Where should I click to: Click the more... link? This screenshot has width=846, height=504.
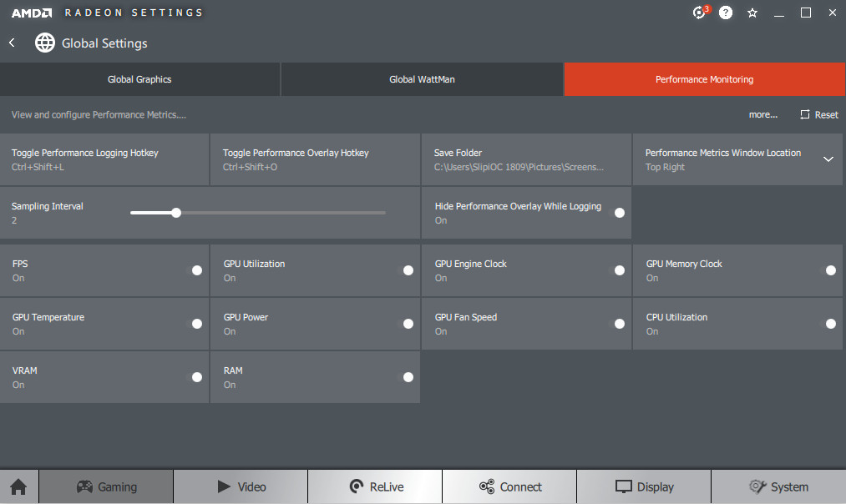(x=762, y=115)
